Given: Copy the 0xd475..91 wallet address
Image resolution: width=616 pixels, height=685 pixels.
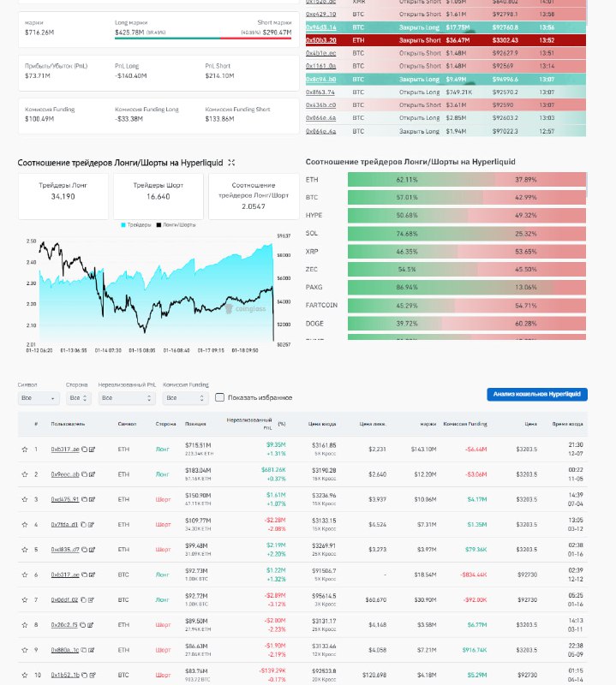Looking at the screenshot, I should [85, 499].
